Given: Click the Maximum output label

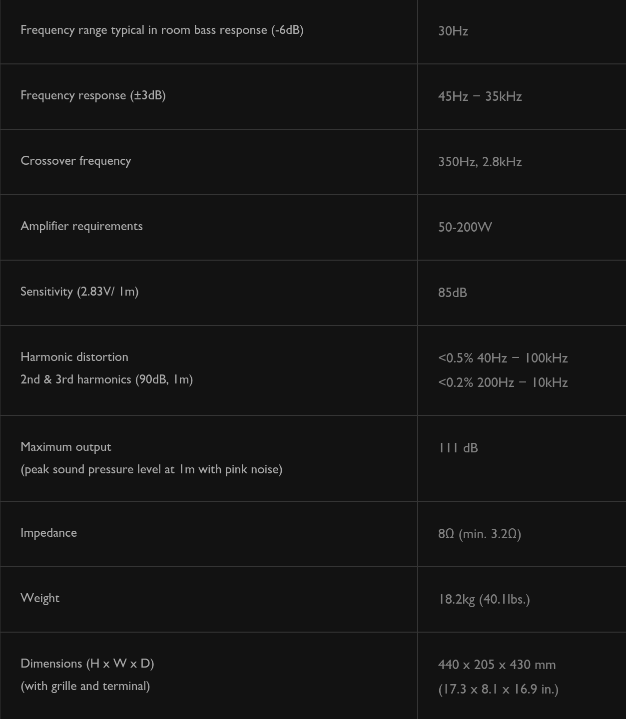Looking at the screenshot, I should [66, 446].
